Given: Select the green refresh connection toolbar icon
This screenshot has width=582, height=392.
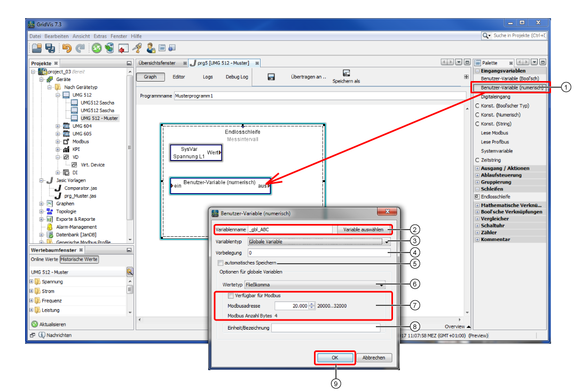Looking at the screenshot, I should 96,47.
